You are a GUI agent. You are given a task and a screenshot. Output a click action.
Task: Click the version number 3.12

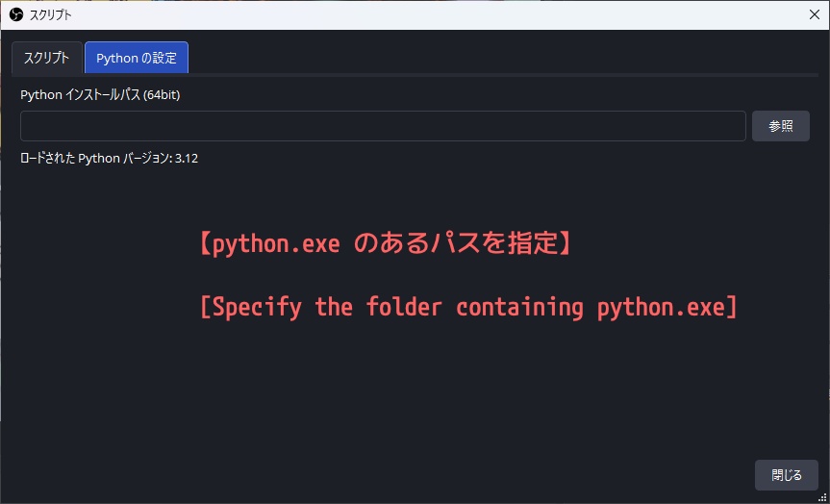[x=187, y=158]
